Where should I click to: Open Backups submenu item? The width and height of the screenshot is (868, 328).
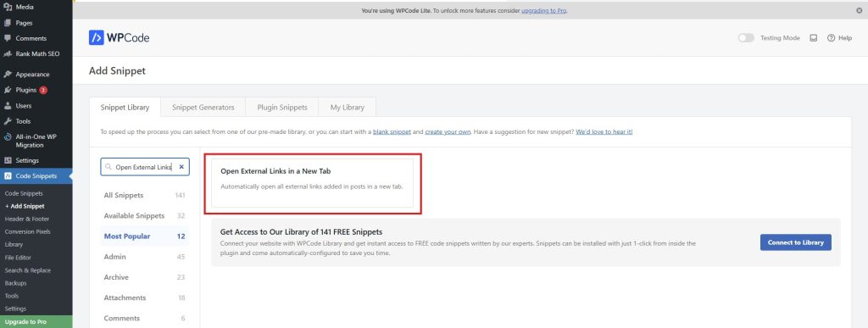tap(15, 283)
